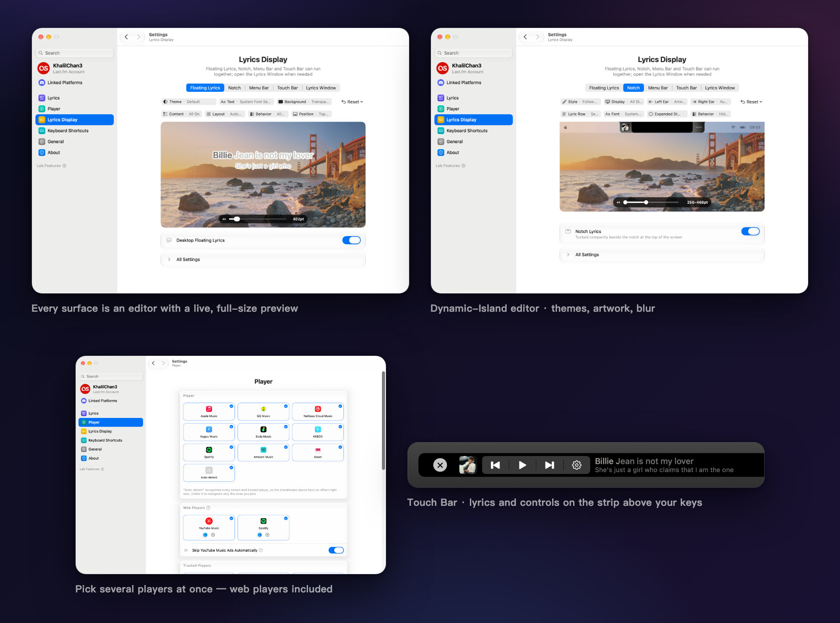Toggle Skip YouTube Music Ads Automatically

(x=336, y=550)
